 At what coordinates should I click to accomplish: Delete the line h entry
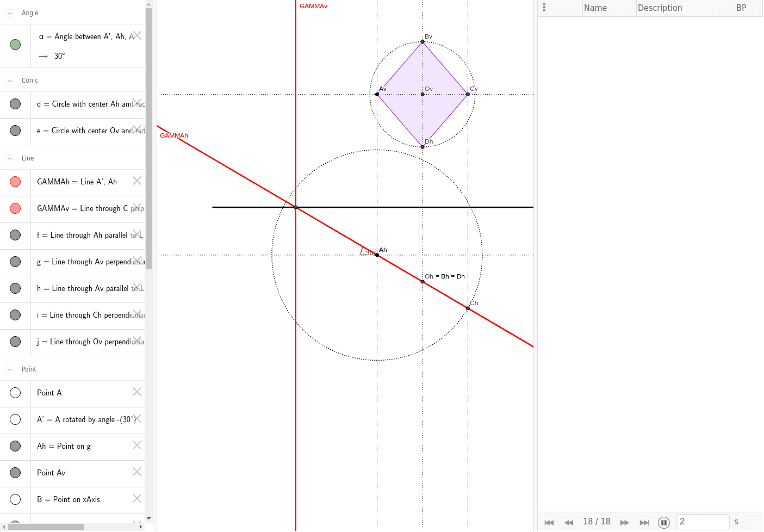[x=137, y=287]
